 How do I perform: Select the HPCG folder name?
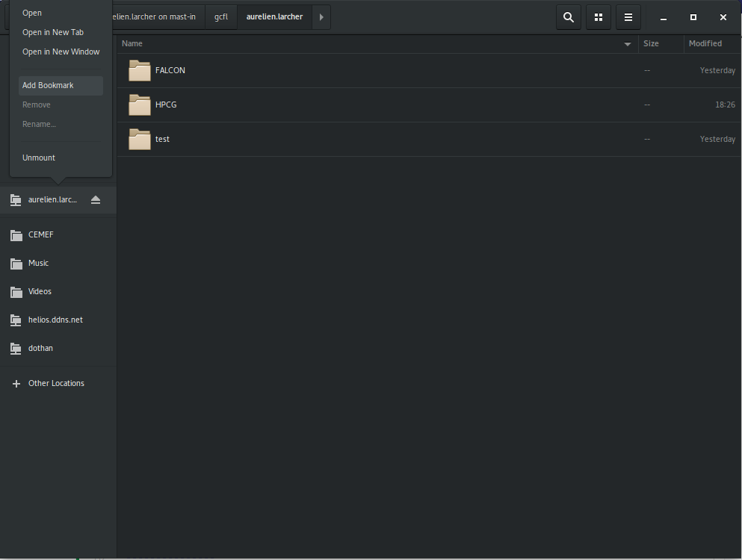coord(166,105)
